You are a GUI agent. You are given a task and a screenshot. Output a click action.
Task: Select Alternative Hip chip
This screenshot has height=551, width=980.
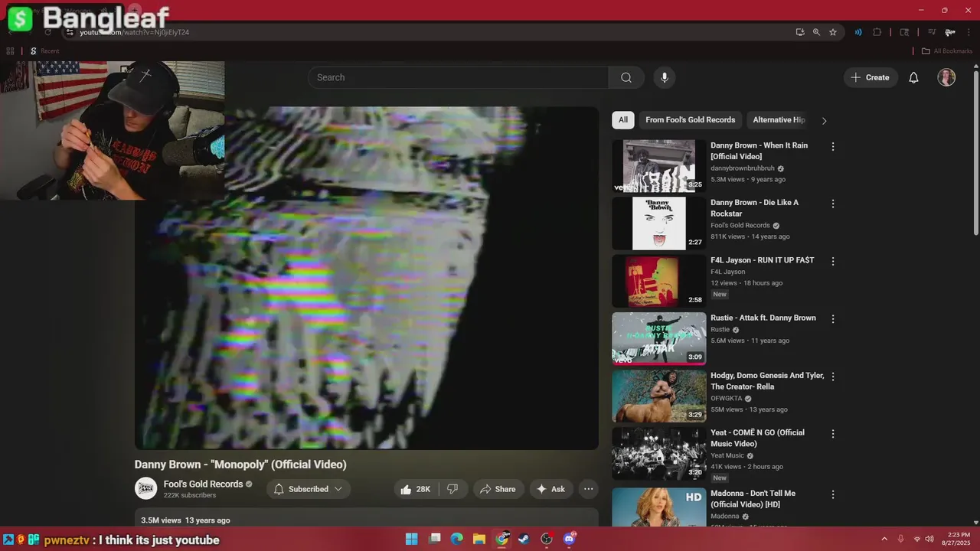pos(779,120)
